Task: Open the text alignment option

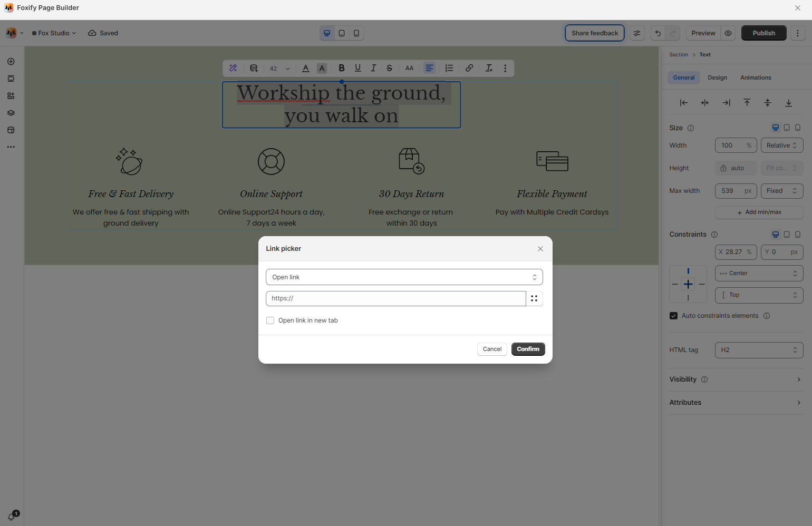Action: pos(430,68)
